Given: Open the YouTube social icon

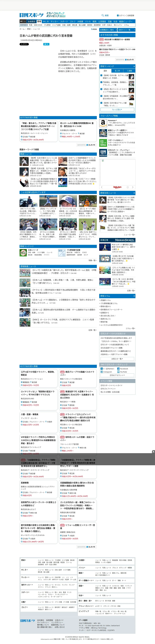Looking at the screenshot, I should 118,372.
